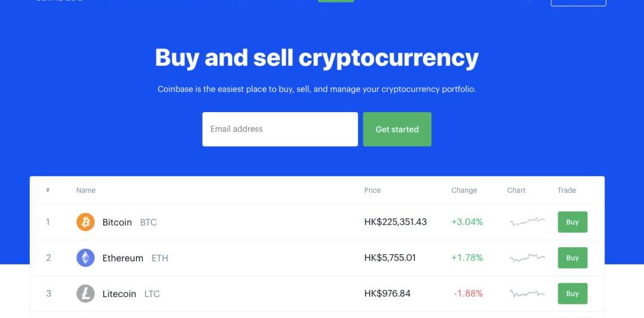
Task: Click Ethereum's +1.78% change value
Action: point(467,258)
